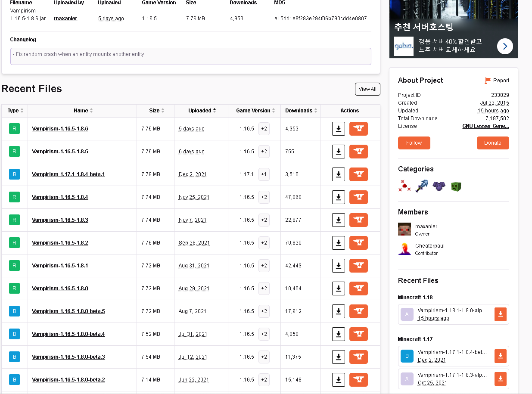Viewport: 532px width, 394px height.
Task: Click the Donate button
Action: pyautogui.click(x=493, y=143)
